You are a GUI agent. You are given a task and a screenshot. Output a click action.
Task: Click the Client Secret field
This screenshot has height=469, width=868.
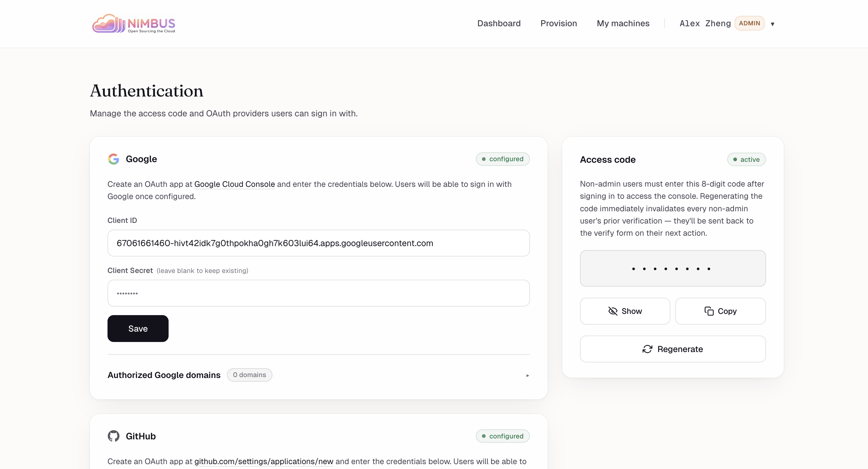318,293
